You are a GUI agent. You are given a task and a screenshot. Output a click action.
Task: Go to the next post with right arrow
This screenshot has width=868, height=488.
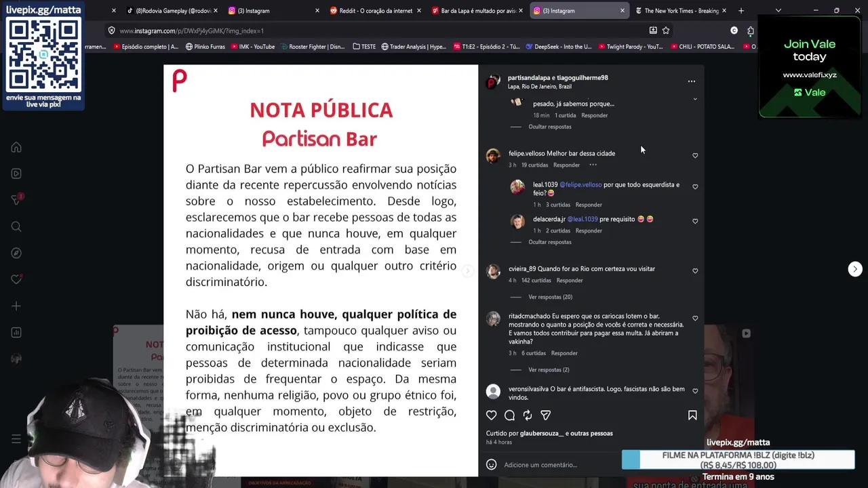[855, 269]
